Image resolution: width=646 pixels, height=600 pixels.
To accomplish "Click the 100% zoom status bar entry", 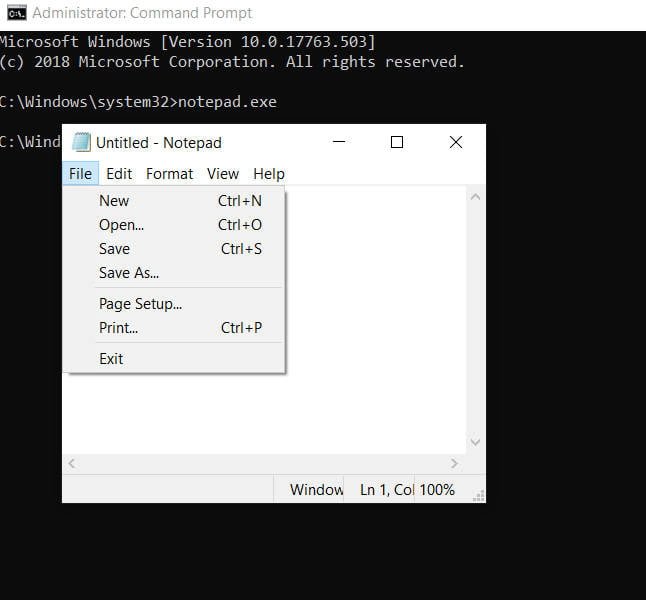I will (x=437, y=490).
